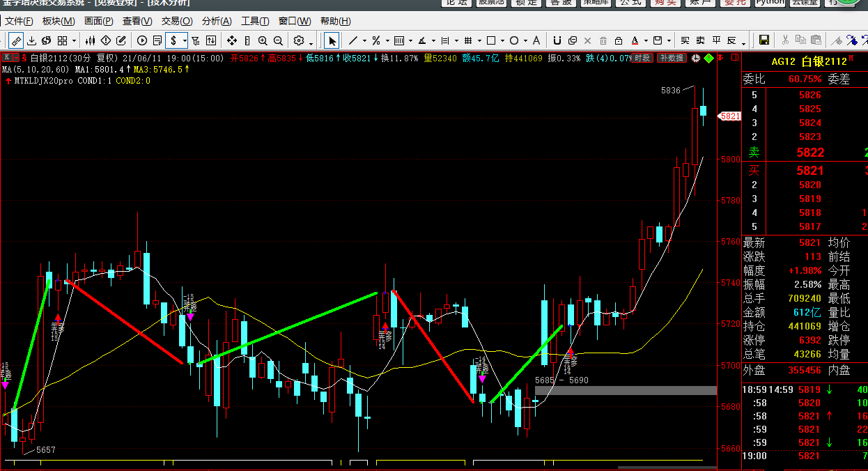Open the settings gear dropdown arrow
Viewport: 868px width, 471px height.
click(x=311, y=43)
